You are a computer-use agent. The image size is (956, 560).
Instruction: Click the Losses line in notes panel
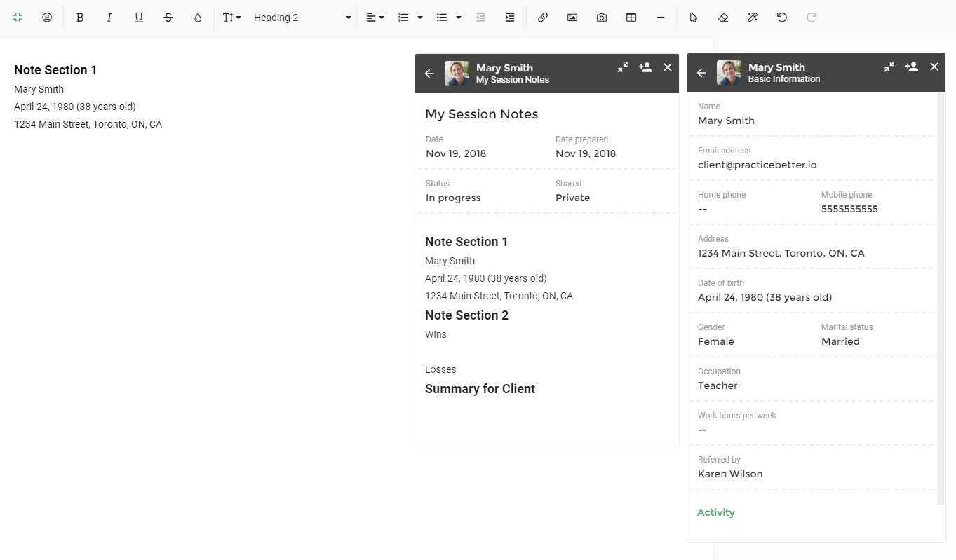(x=440, y=369)
